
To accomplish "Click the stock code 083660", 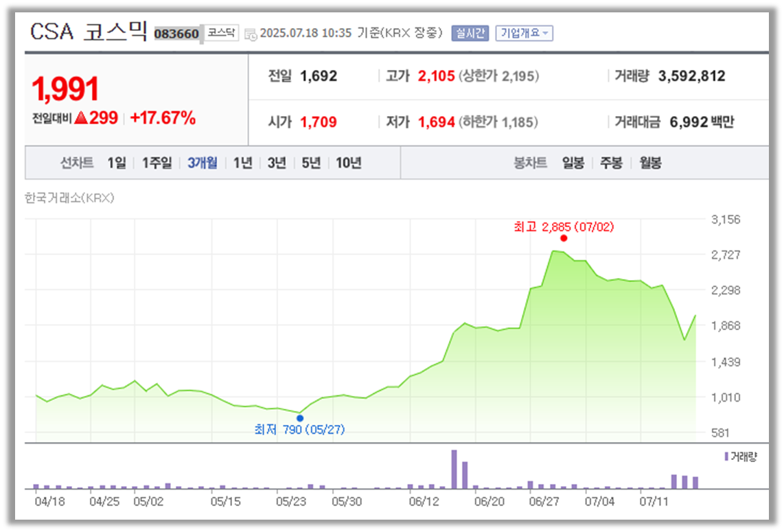I will click(176, 34).
